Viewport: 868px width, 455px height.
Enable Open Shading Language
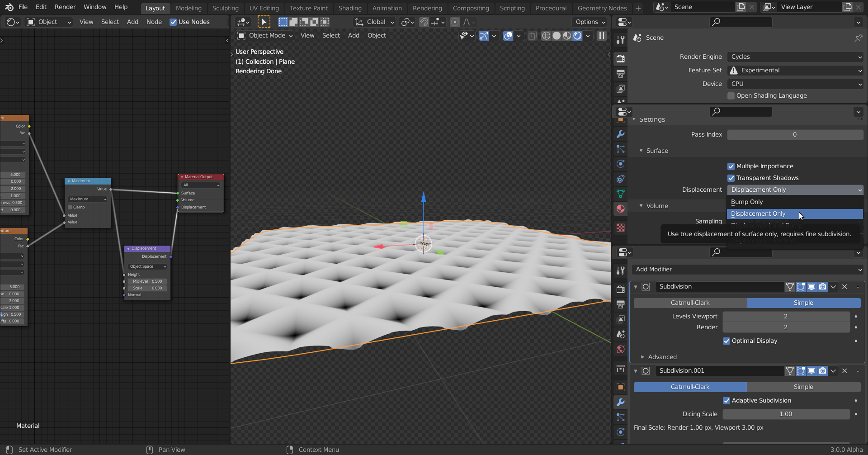pyautogui.click(x=731, y=96)
